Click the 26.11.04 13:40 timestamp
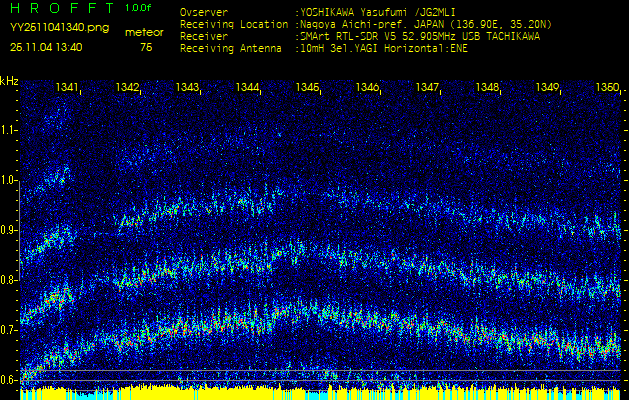629x400 pixels. pos(46,46)
